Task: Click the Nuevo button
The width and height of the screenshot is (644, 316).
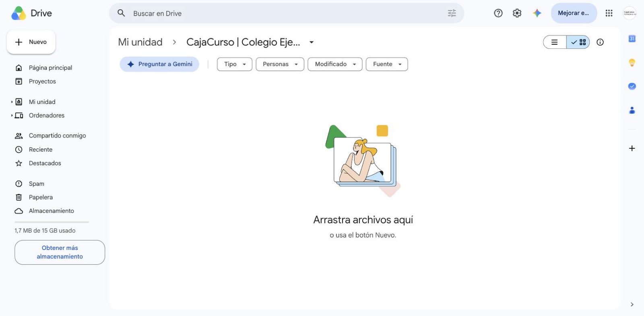Action: click(x=31, y=42)
